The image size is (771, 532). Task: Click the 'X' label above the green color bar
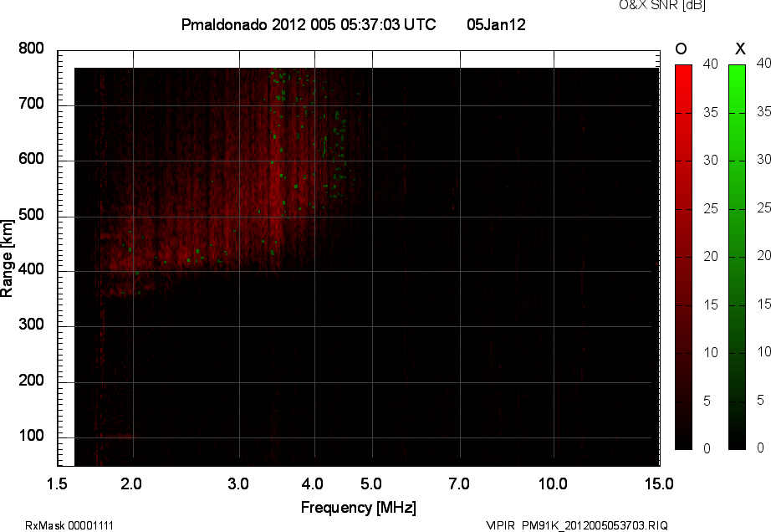point(740,49)
